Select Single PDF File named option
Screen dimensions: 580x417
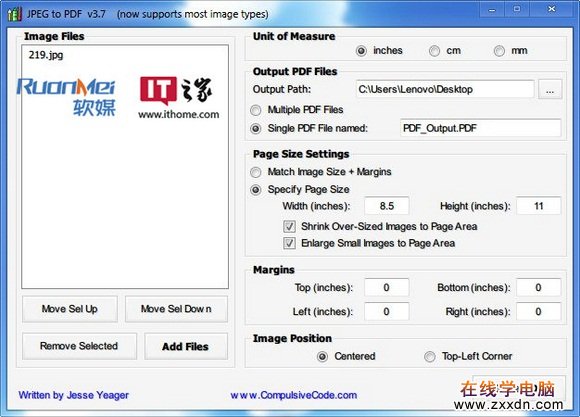[256, 128]
